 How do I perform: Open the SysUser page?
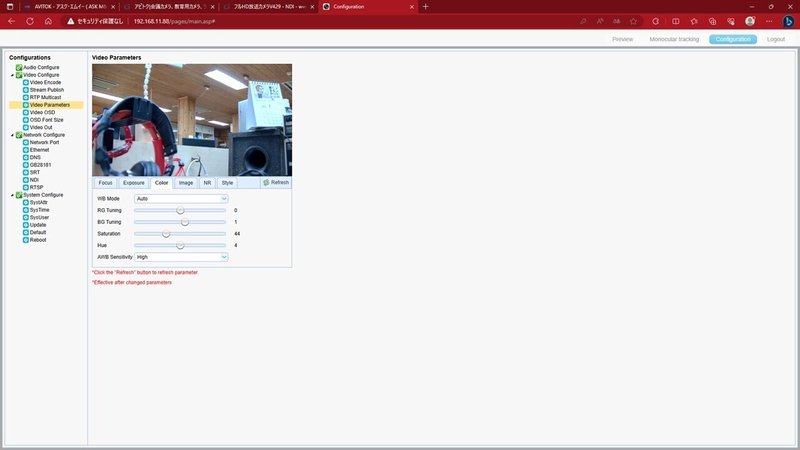[39, 217]
